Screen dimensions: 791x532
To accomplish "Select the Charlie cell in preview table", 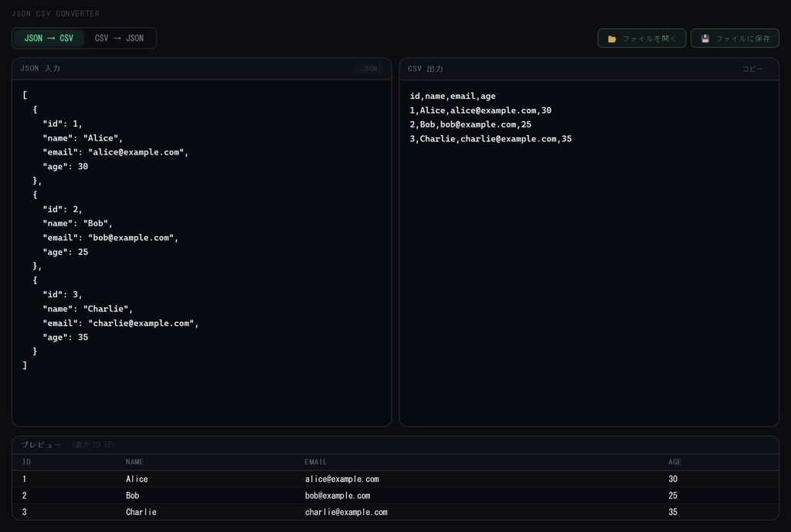I will (x=141, y=513).
